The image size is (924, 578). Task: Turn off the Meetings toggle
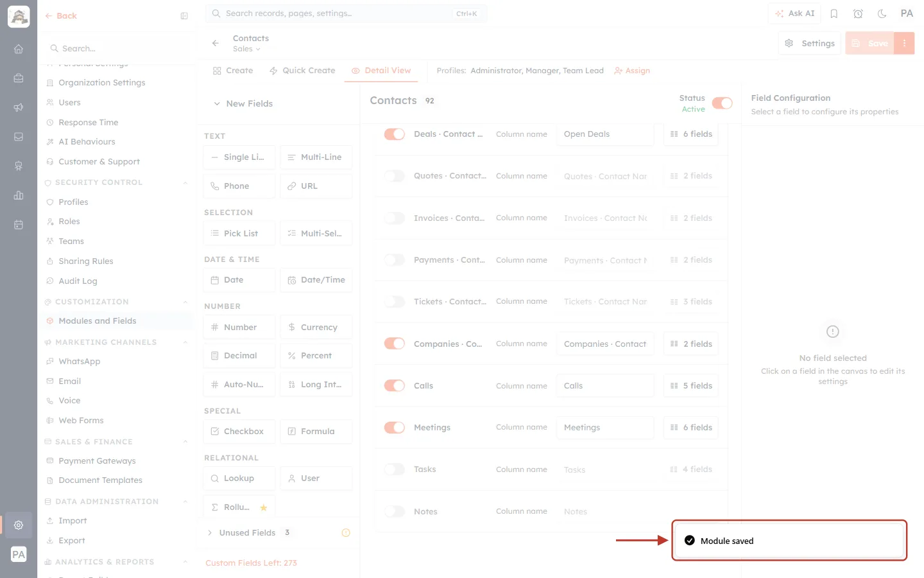coord(394,427)
